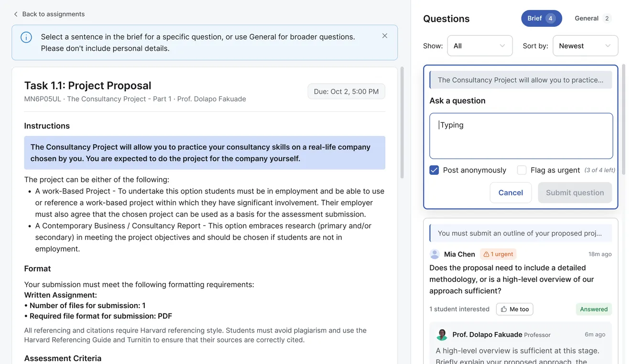631x364 pixels.
Task: Click Mia Chen's question text
Action: [511, 279]
